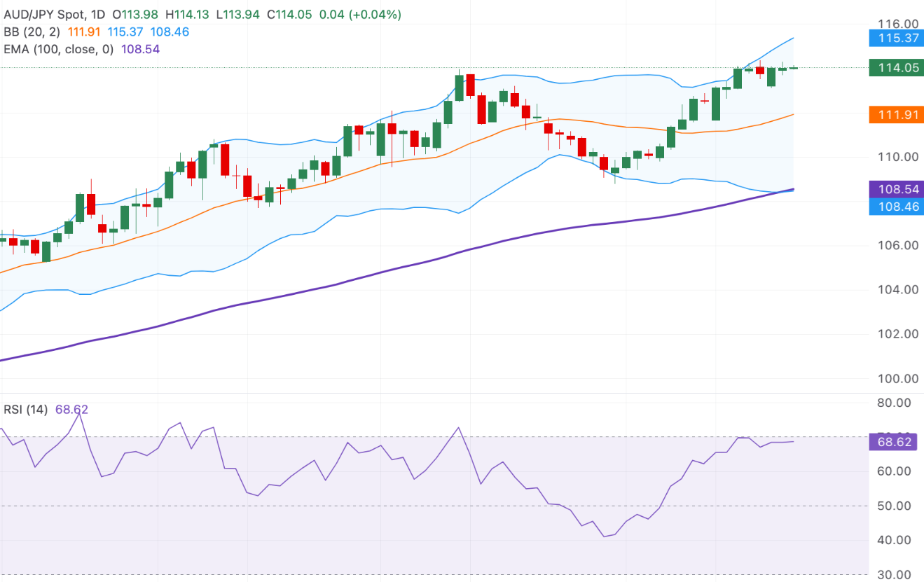The image size is (924, 582).
Task: Click the AUD/JPY Spot symbol title
Action: pos(43,15)
